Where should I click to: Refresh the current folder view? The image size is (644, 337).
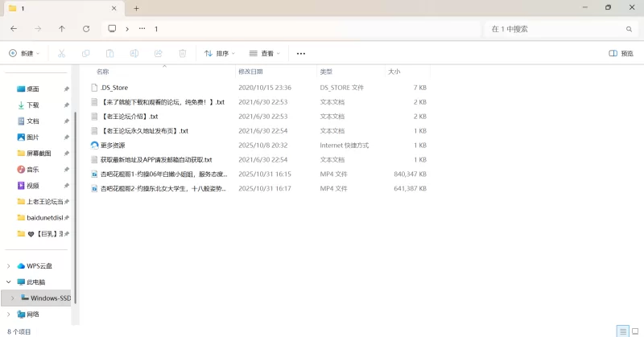click(86, 29)
